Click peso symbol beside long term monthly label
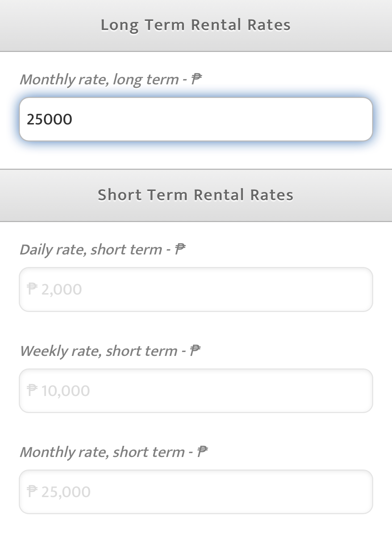Viewport: 392px width, 541px height. point(196,79)
